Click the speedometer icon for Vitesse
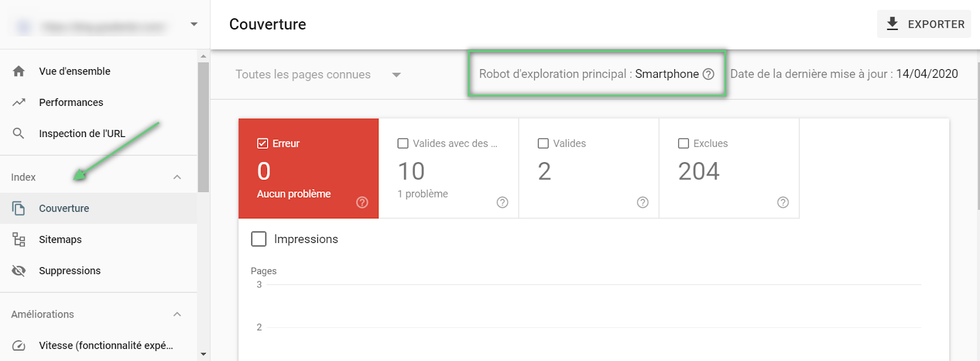 point(19,346)
